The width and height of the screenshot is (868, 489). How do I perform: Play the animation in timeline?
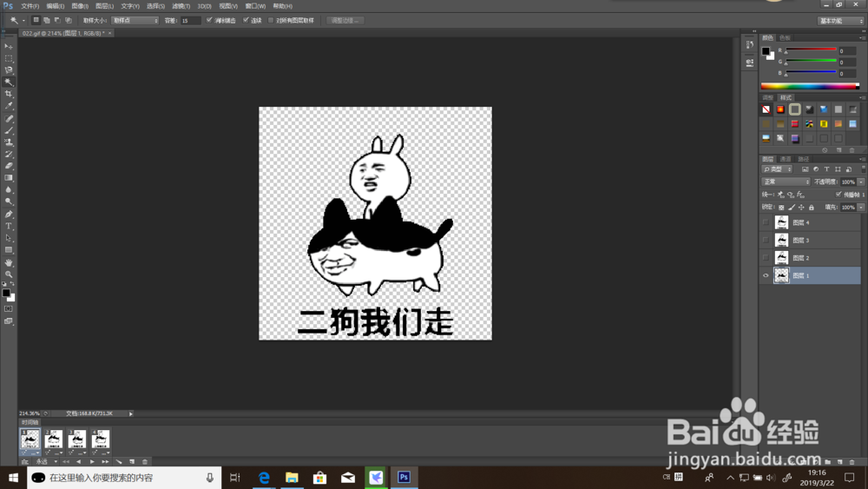click(92, 461)
